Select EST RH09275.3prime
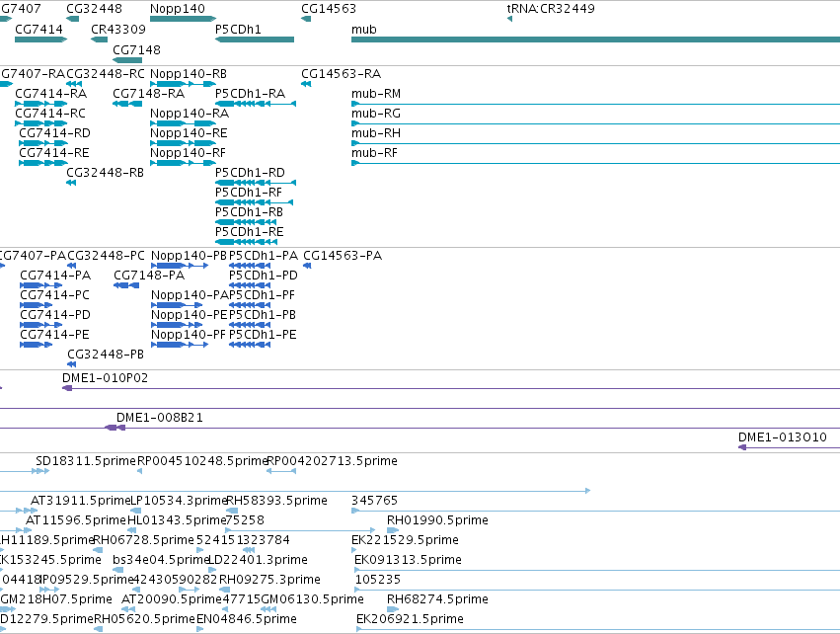The height and width of the screenshot is (634, 840). point(224,591)
